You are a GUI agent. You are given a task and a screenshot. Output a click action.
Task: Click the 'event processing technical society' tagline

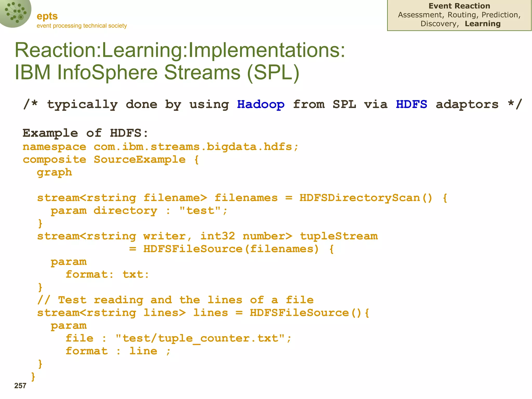click(82, 26)
